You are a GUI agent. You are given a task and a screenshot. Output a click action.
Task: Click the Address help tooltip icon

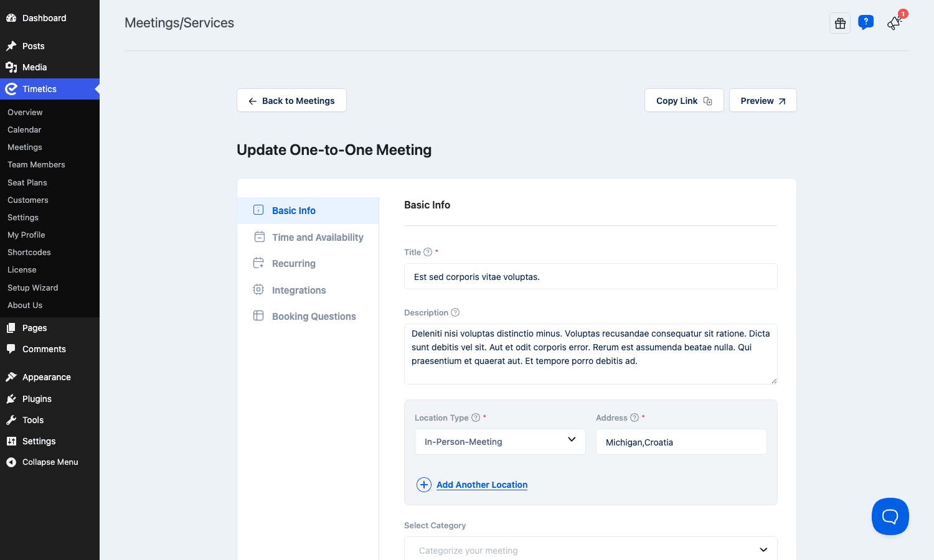tap(634, 418)
